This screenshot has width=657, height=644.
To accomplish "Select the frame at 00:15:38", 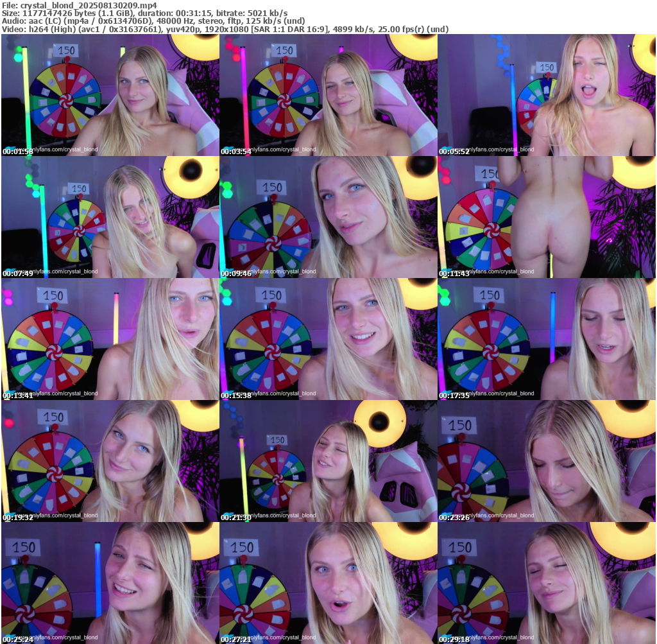I will click(x=328, y=339).
